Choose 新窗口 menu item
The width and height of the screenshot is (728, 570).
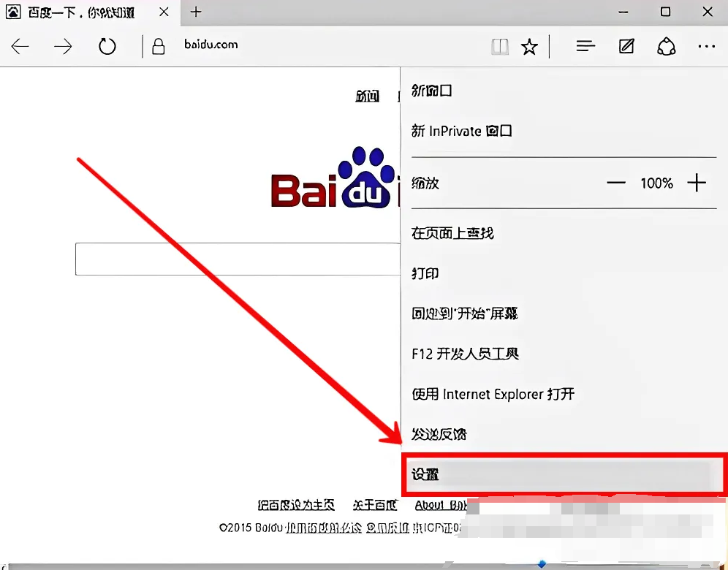(564, 91)
